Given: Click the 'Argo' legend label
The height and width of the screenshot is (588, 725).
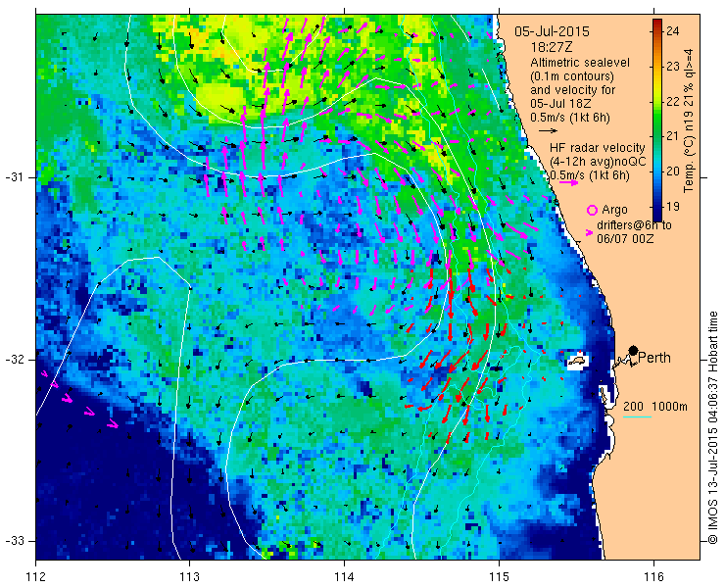Looking at the screenshot, I should click(614, 210).
